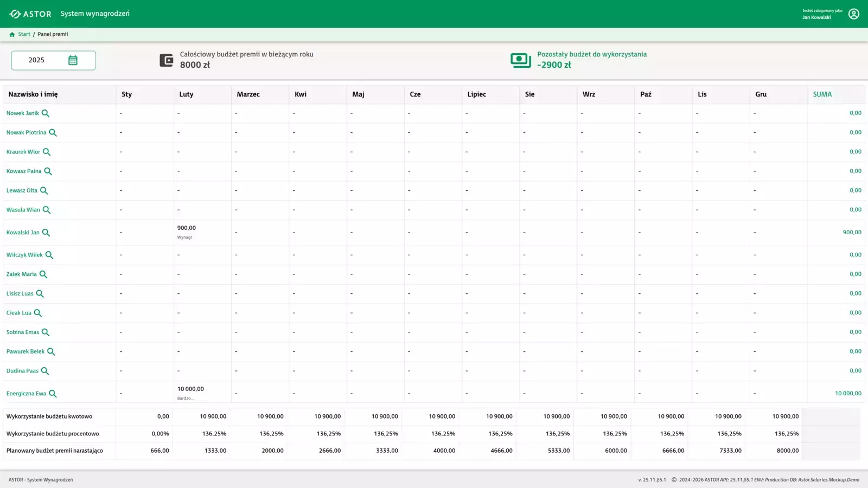Click the Luty column header
868x488 pixels.
(x=186, y=94)
